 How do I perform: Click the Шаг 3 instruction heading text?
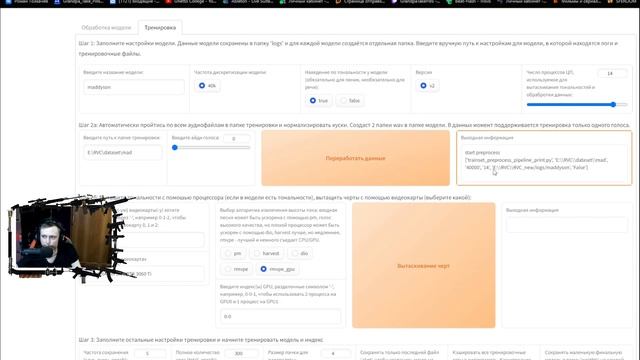(201, 340)
